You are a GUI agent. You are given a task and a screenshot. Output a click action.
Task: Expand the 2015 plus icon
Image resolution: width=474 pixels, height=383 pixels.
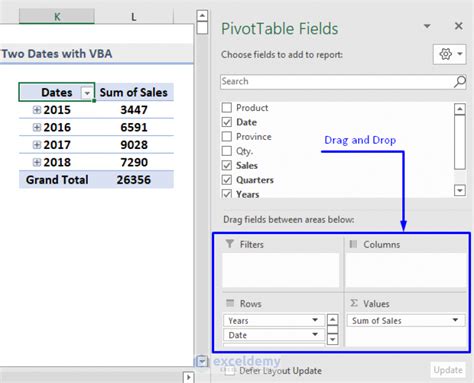tap(37, 110)
